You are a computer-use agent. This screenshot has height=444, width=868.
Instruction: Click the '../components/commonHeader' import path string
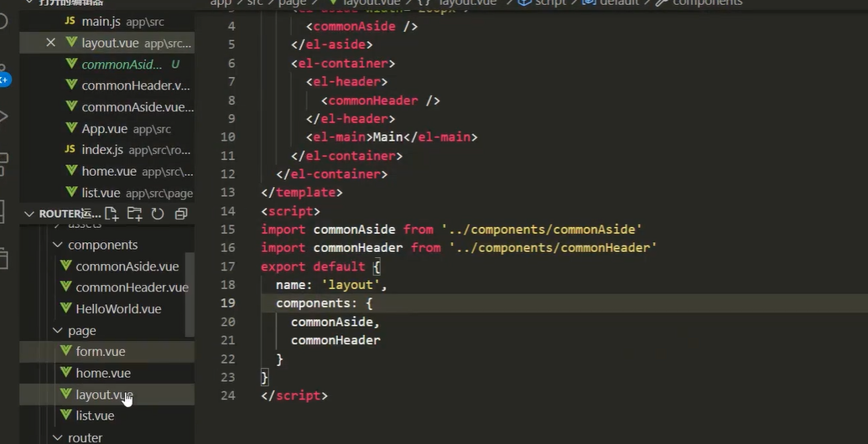tap(553, 248)
